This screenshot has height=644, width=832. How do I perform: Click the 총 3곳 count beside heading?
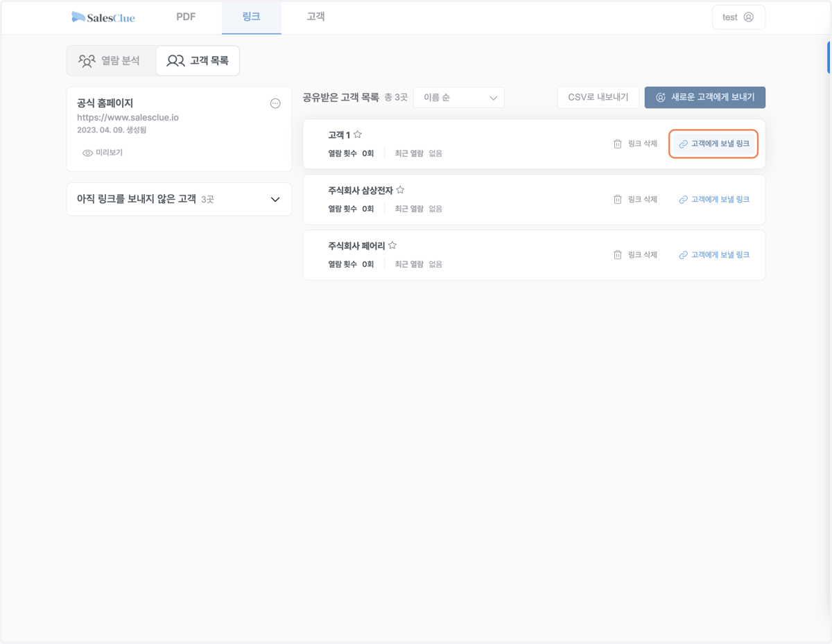(x=396, y=98)
